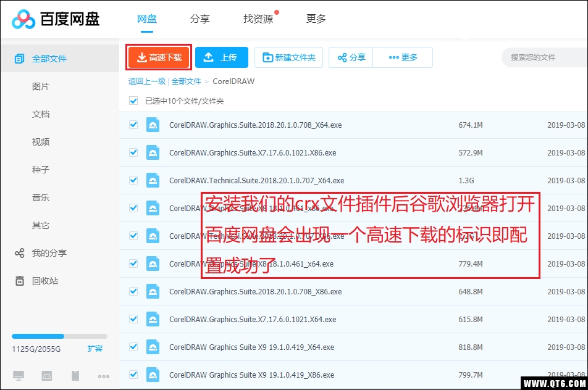Click the 上传 upload button

pyautogui.click(x=222, y=57)
